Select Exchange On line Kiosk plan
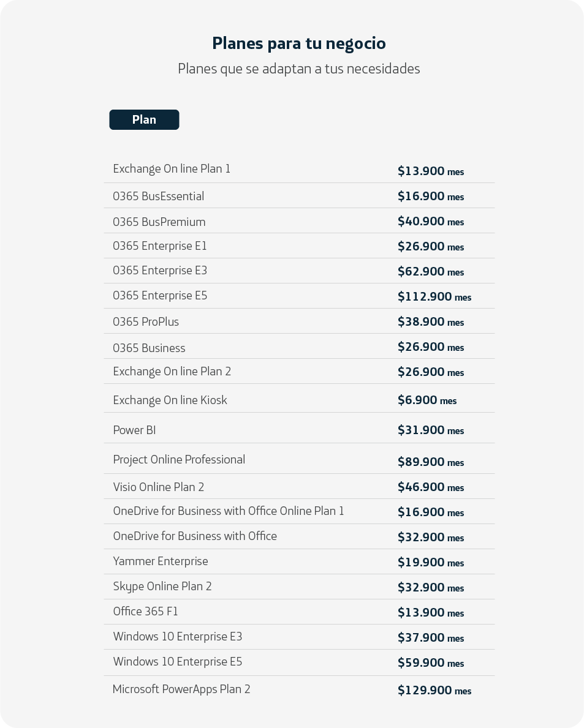Screen dimensions: 584x728 299,398
